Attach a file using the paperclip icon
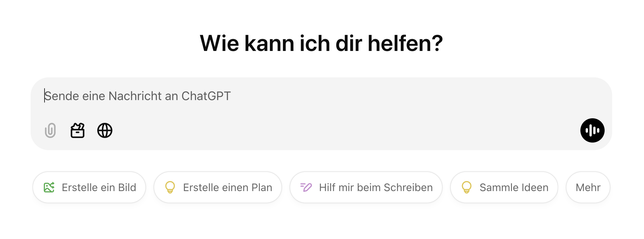 point(50,130)
